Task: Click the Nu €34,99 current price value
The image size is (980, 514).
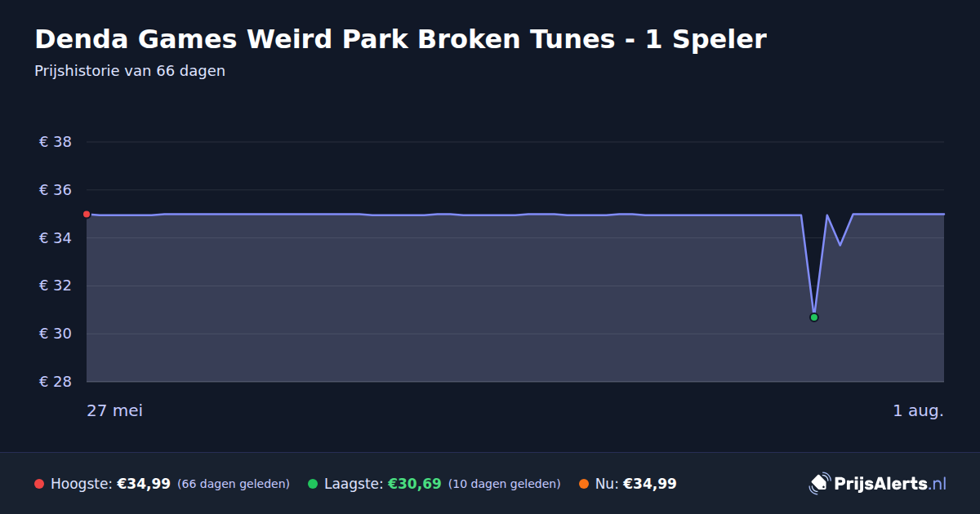Action: [650, 484]
